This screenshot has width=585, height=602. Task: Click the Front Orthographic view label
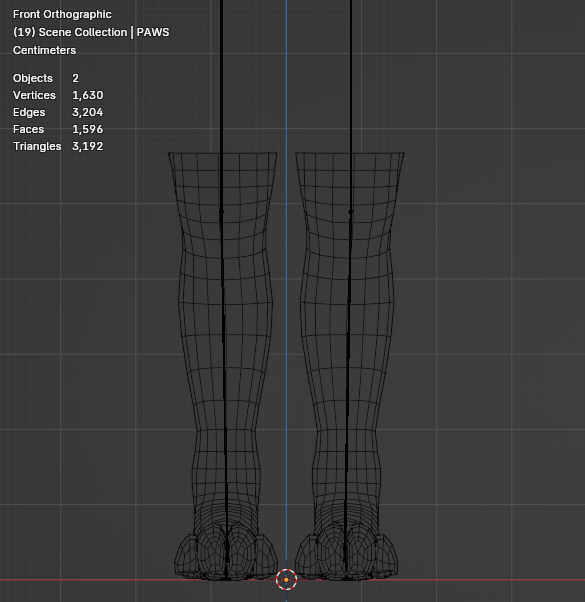point(62,14)
